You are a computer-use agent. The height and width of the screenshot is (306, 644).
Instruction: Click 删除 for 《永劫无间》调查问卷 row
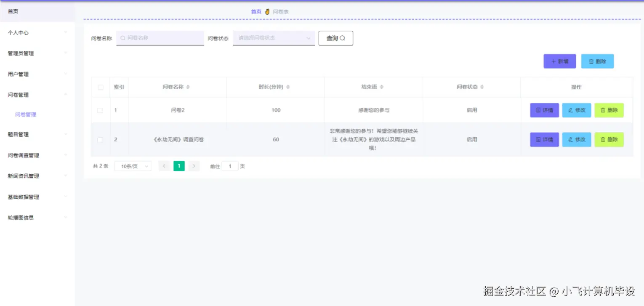609,139
